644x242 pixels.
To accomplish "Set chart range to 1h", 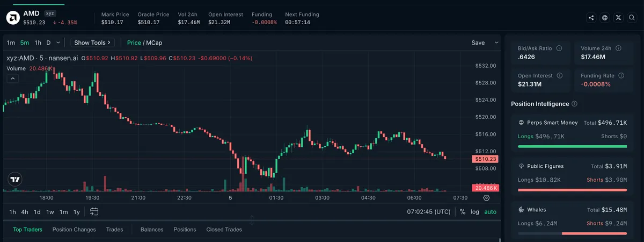I will tap(12, 212).
